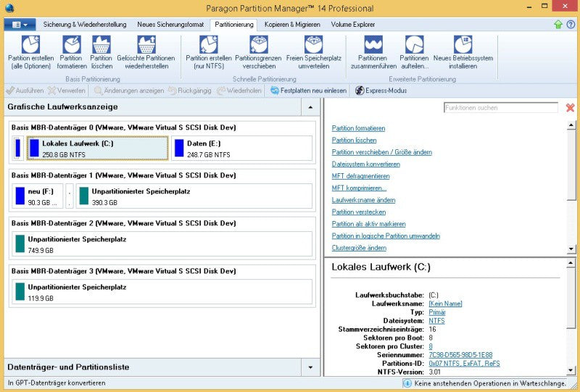Click the info icon in the status bar
Image resolution: width=580 pixels, height=392 pixels.
[x=407, y=383]
